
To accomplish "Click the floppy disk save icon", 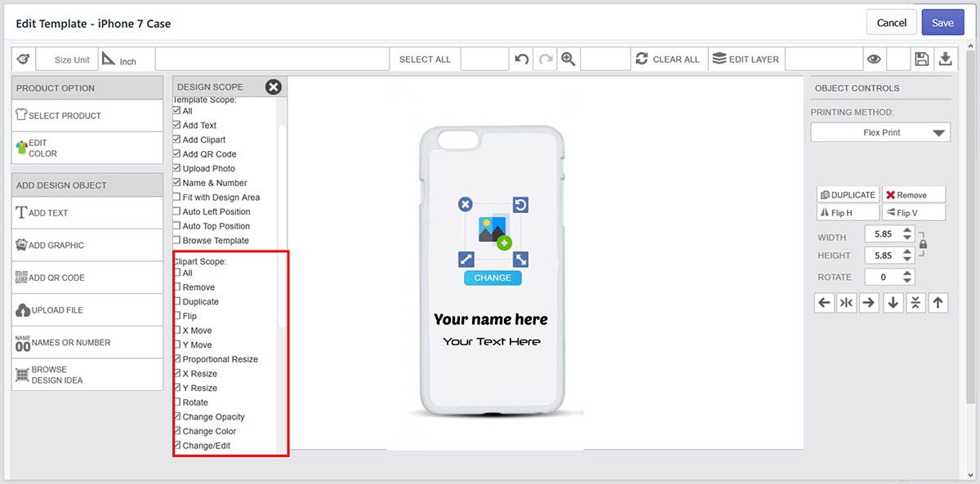I will coord(922,59).
